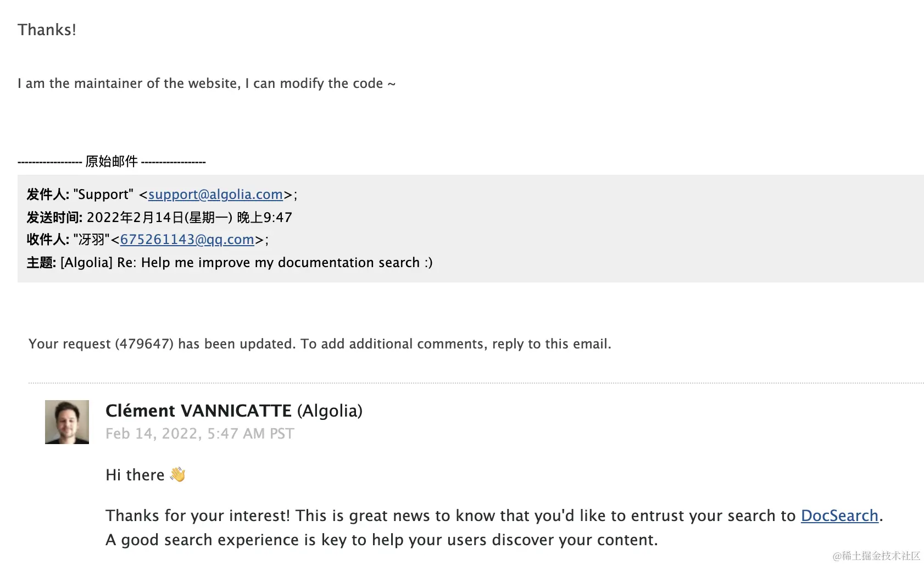Click the 675261143@qq.com recipient address link
The height and width of the screenshot is (565, 924).
pos(187,240)
